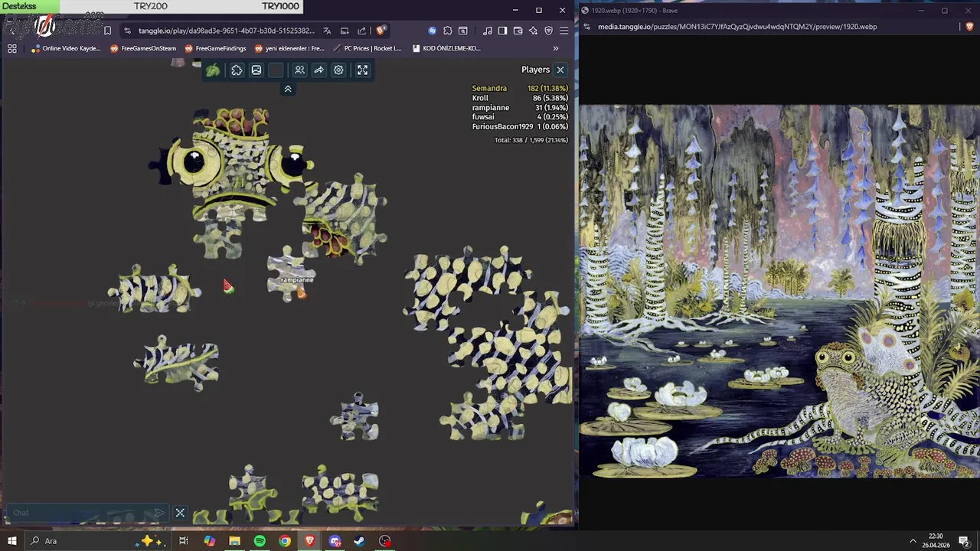Click the share arrow in game toolbar

coord(319,70)
